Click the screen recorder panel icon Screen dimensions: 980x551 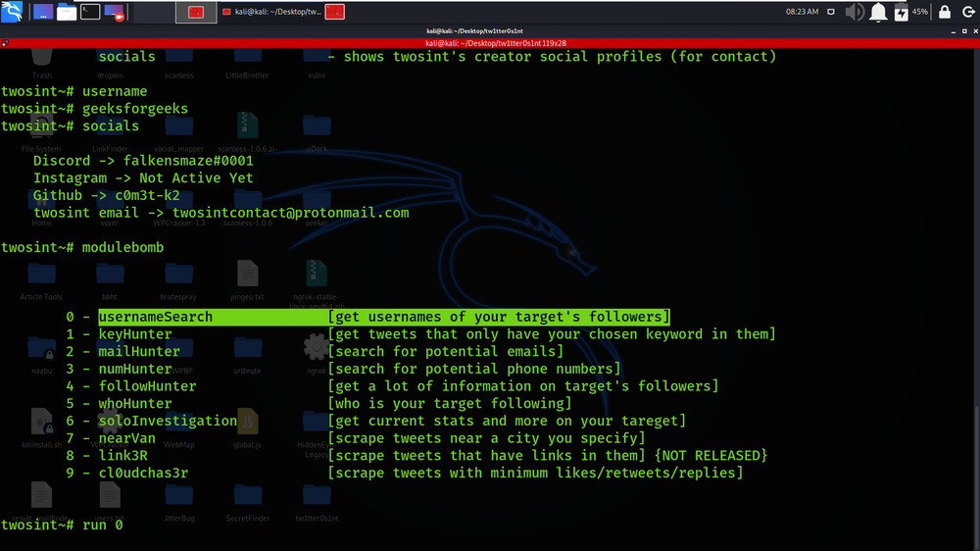[115, 11]
